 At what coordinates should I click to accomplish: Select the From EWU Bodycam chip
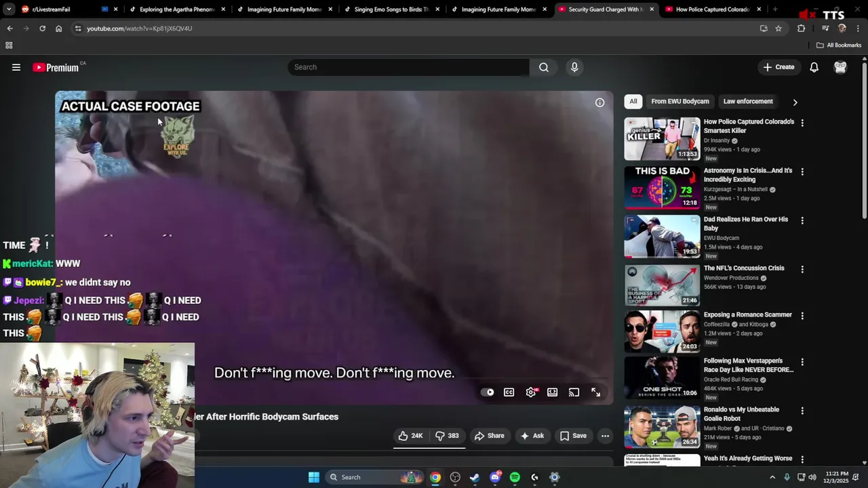coord(680,102)
